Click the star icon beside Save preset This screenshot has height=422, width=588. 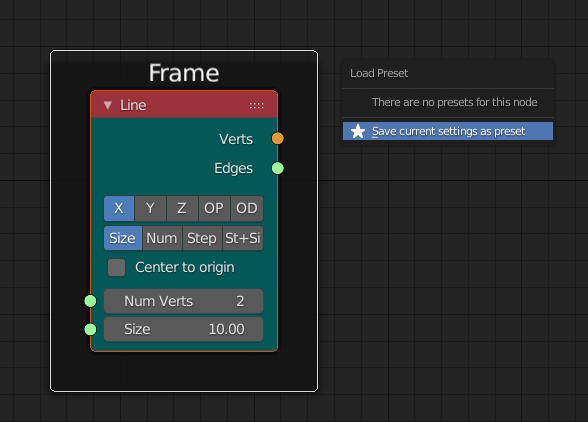(x=358, y=131)
